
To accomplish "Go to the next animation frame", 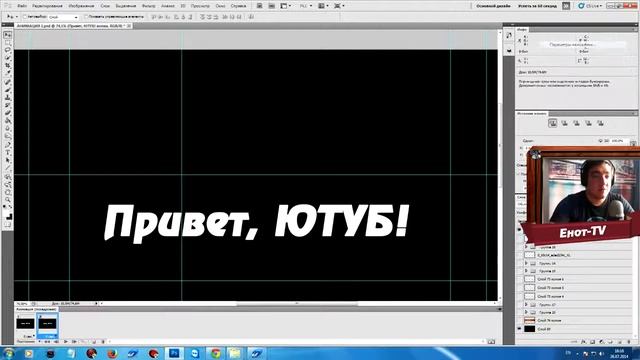I will pyautogui.click(x=74, y=342).
